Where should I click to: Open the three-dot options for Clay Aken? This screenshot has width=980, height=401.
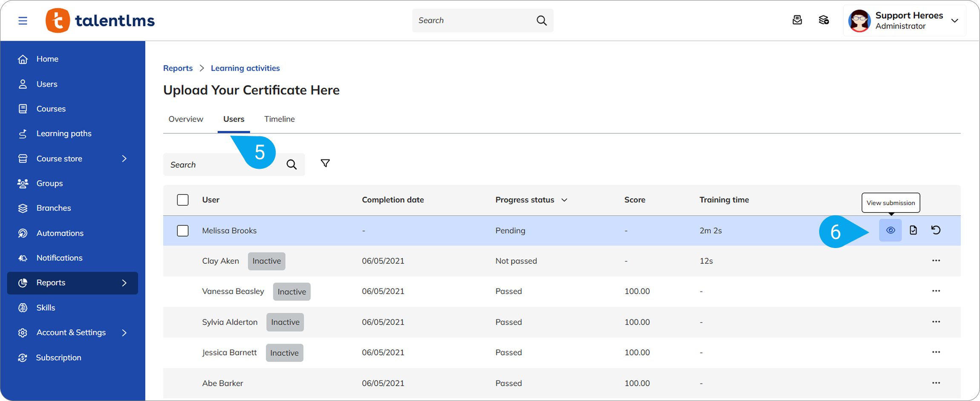pos(936,260)
